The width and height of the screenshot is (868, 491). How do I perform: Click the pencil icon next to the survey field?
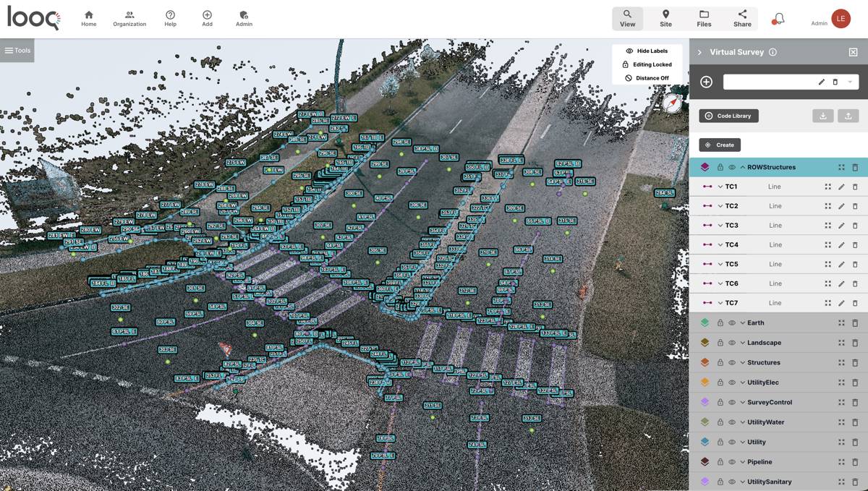tap(821, 82)
